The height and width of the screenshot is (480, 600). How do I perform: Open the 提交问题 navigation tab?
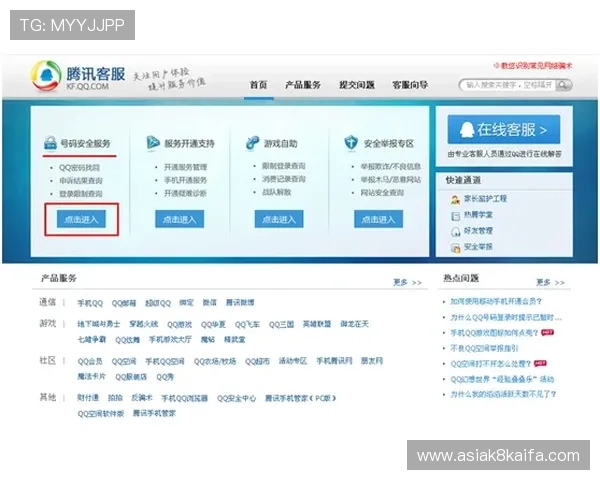pos(357,85)
